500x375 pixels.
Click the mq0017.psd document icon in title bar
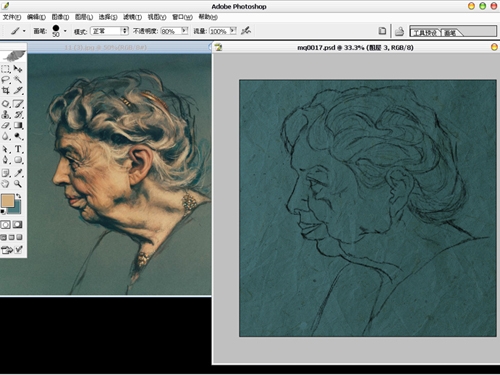[x=219, y=47]
